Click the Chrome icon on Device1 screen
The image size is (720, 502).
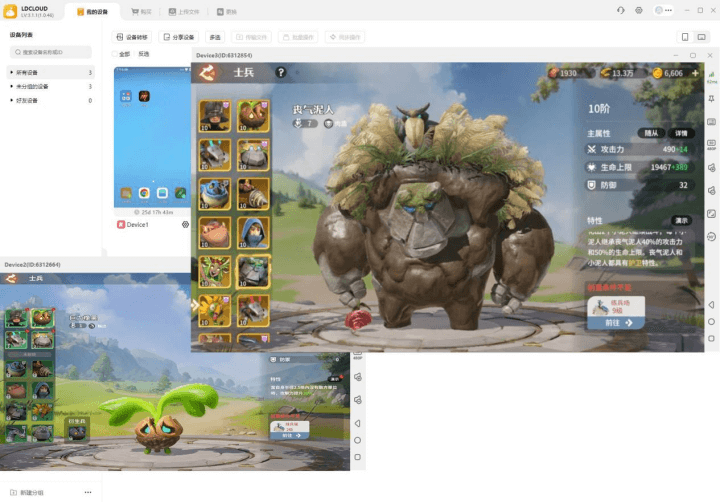click(145, 193)
